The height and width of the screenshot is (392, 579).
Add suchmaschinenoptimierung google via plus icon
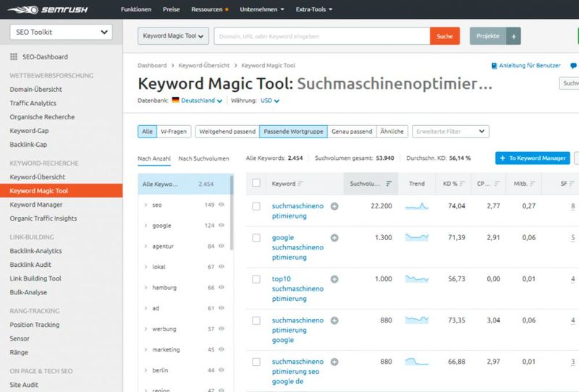point(334,320)
